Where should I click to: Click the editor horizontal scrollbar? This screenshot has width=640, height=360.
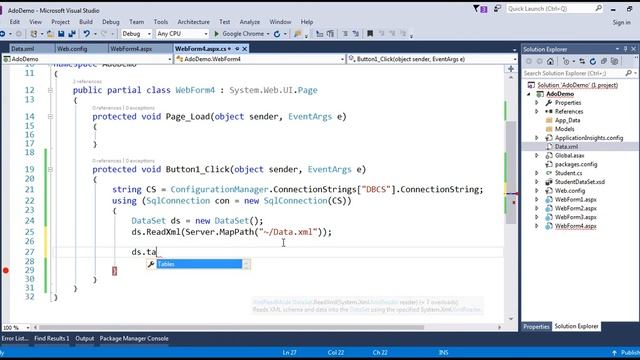[231, 327]
